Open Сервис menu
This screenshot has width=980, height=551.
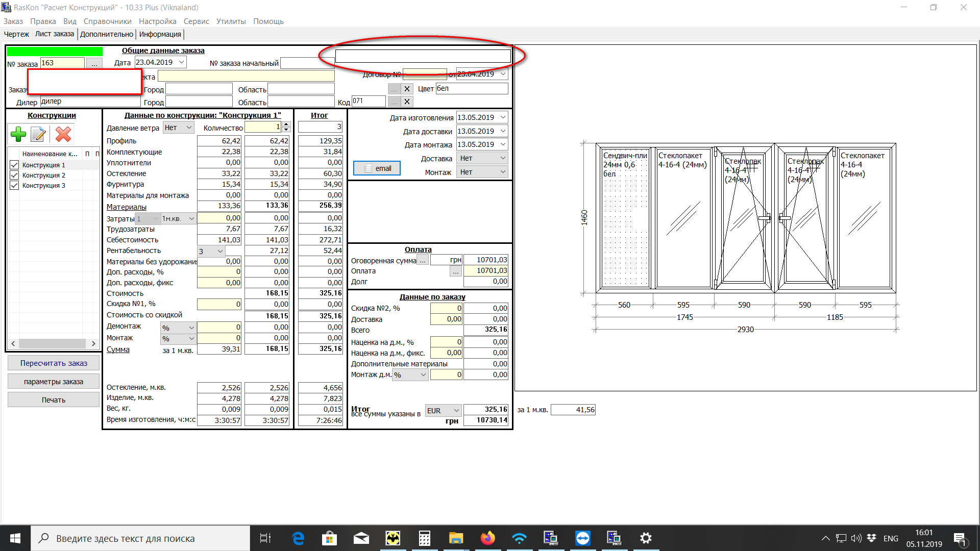[197, 21]
